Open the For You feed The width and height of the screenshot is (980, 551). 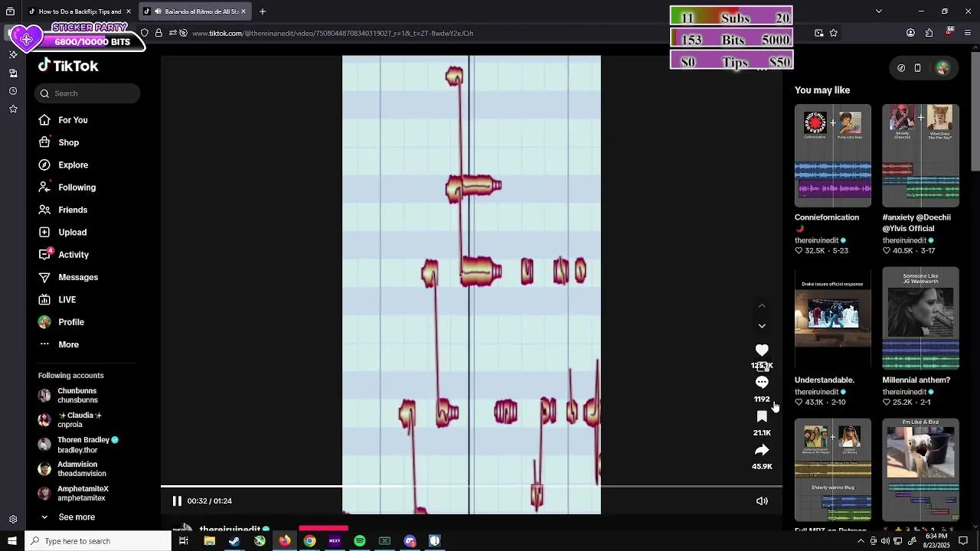73,120
